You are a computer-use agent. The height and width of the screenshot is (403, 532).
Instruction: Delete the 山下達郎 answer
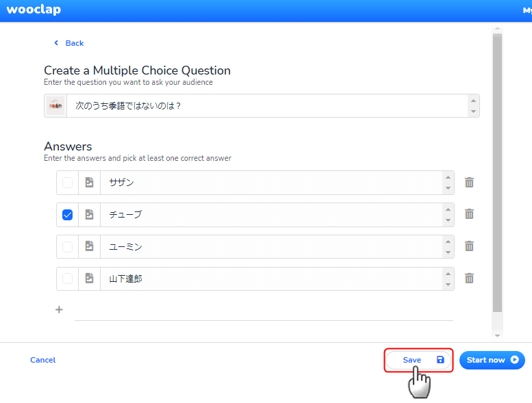pos(469,278)
